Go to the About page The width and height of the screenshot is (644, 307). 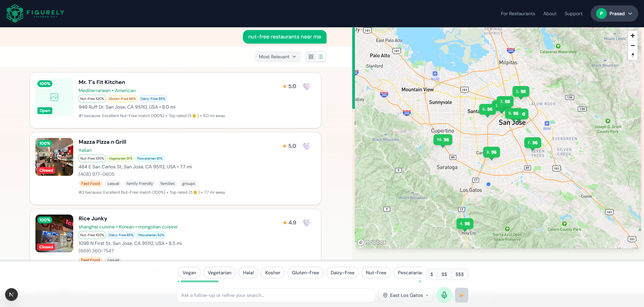(x=549, y=13)
